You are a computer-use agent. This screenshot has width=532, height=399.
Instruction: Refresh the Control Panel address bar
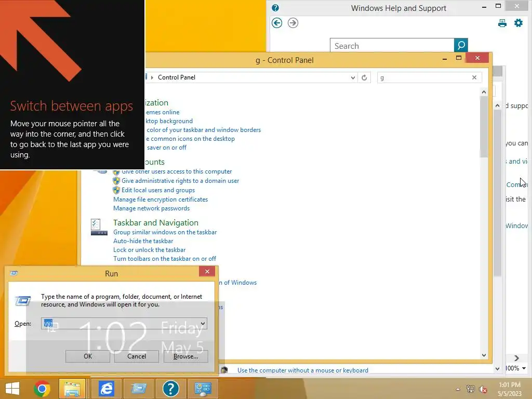(x=364, y=77)
